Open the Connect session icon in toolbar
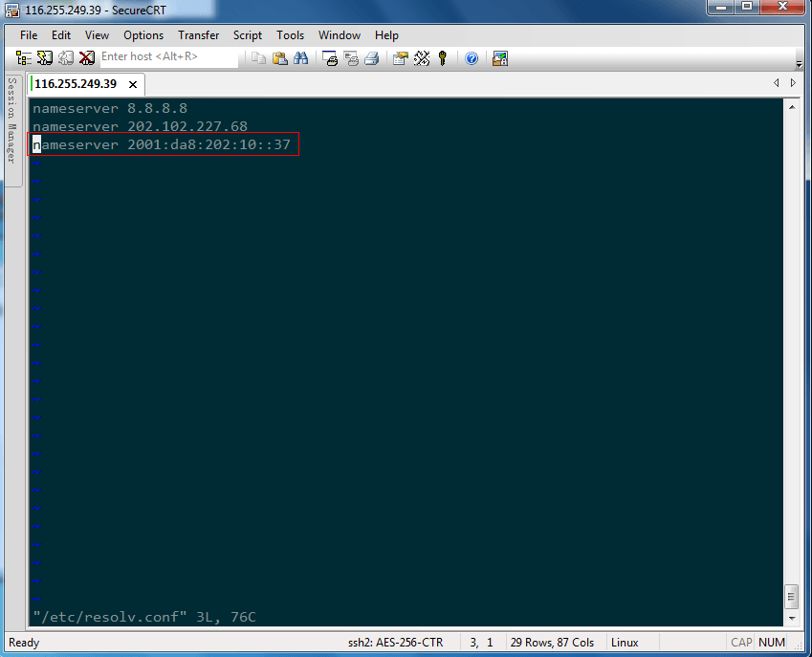The height and width of the screenshot is (657, 812). [x=24, y=57]
